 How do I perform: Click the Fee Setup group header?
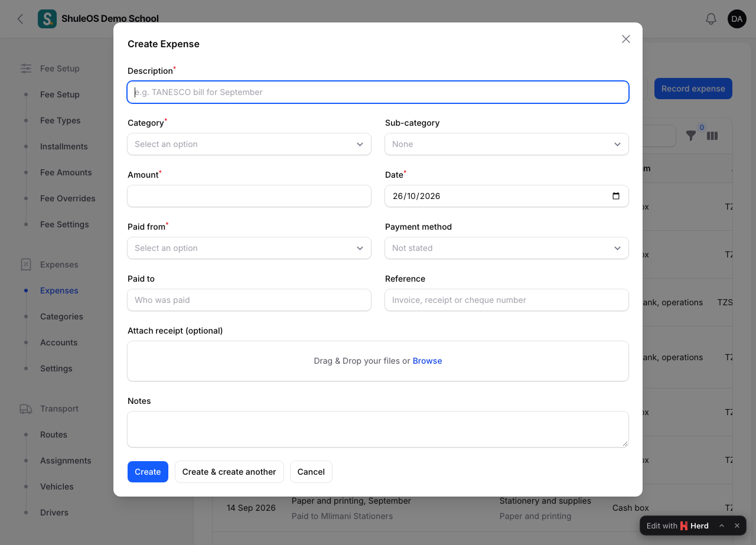[x=60, y=68]
